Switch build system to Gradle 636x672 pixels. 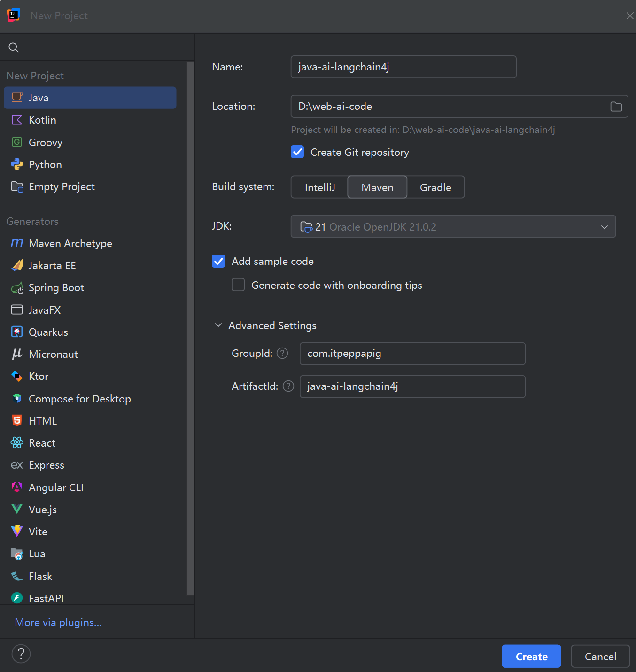[435, 187]
